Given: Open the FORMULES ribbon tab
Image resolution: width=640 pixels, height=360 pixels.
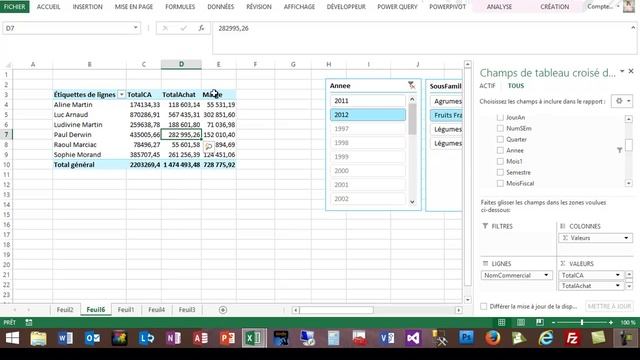Looking at the screenshot, I should pos(180,7).
